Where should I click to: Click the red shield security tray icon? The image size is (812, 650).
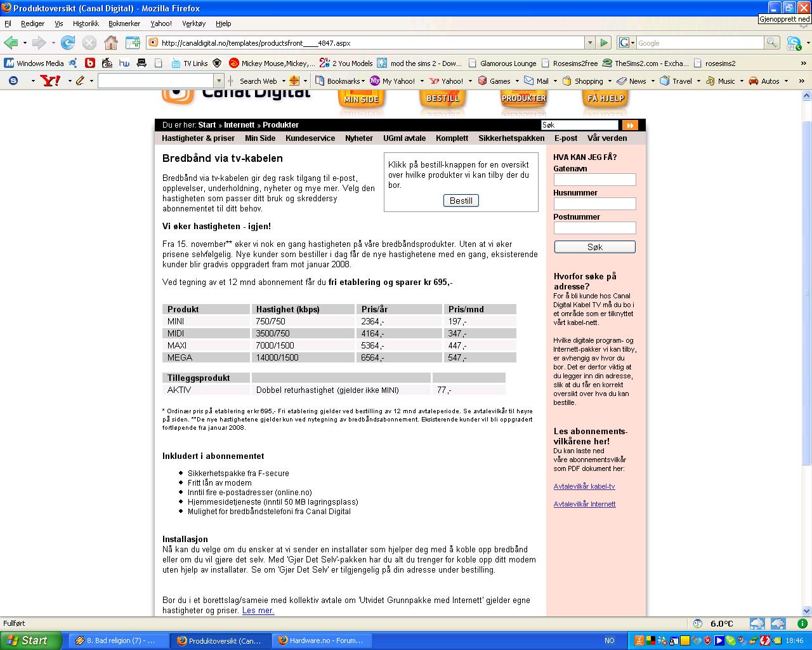click(707, 640)
